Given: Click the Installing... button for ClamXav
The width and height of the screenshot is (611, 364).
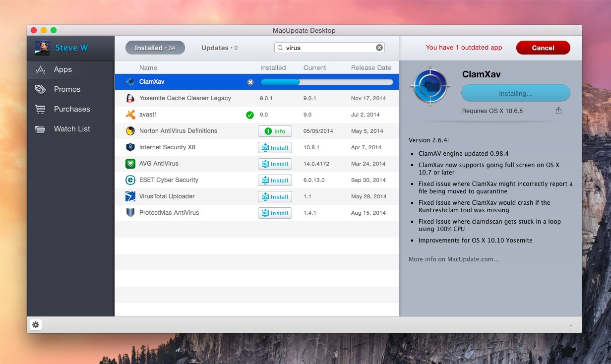Looking at the screenshot, I should [516, 93].
